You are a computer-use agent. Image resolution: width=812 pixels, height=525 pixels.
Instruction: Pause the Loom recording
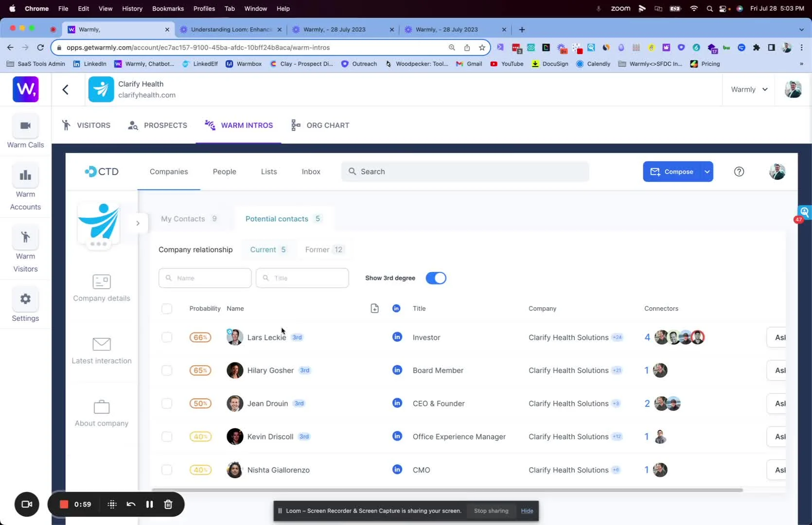click(150, 504)
